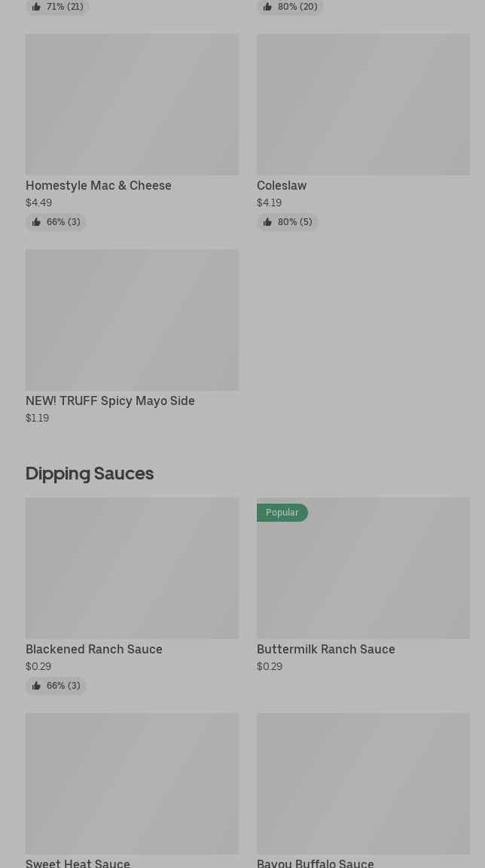This screenshot has height=868, width=485.
Task: Select the Coleslaw item name
Action: point(282,185)
